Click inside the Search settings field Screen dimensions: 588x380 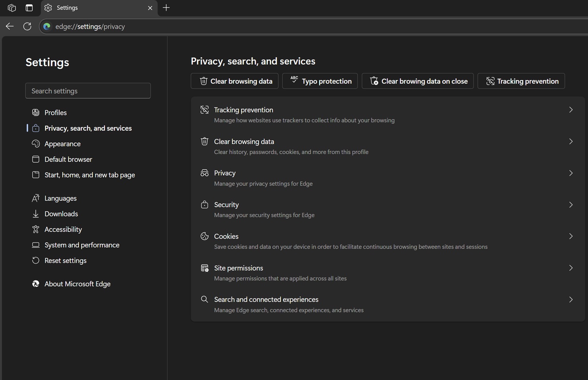pyautogui.click(x=88, y=91)
